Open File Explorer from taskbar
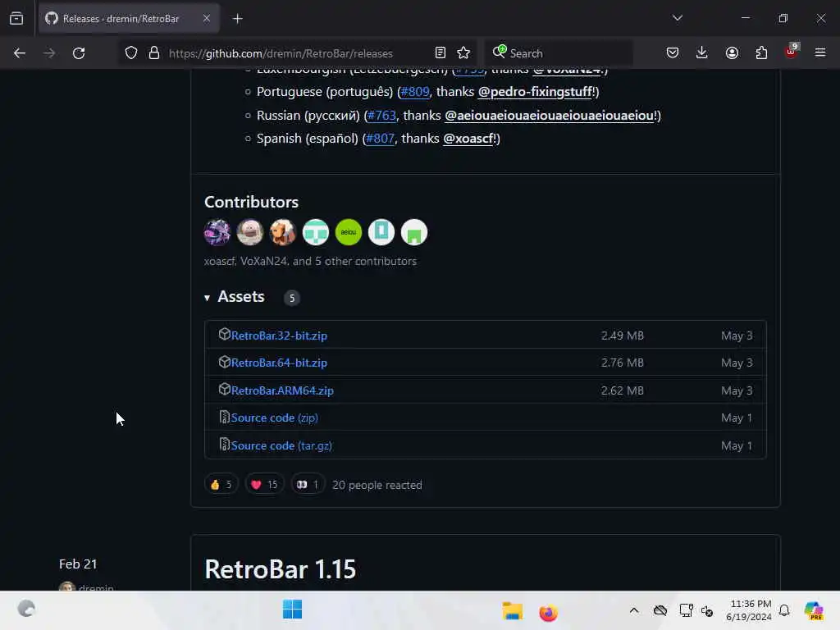Viewport: 840px width, 630px height. 513,610
